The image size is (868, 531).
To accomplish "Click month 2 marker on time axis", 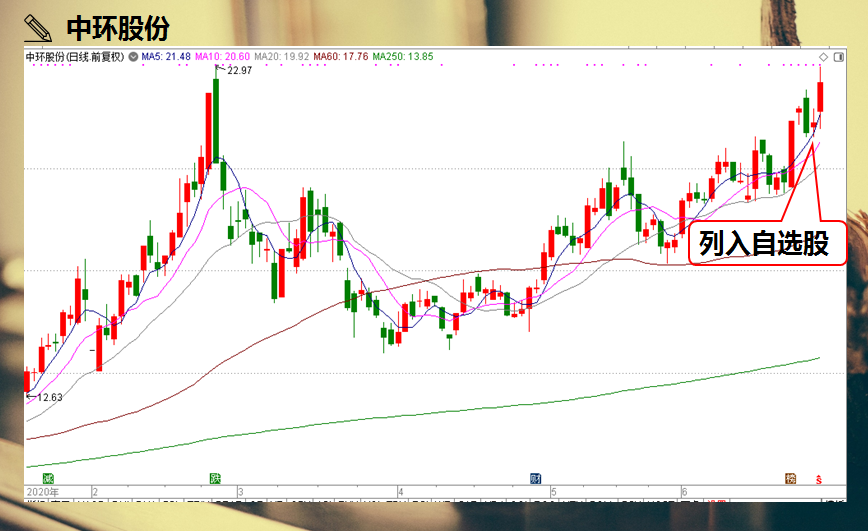I will tap(95, 492).
